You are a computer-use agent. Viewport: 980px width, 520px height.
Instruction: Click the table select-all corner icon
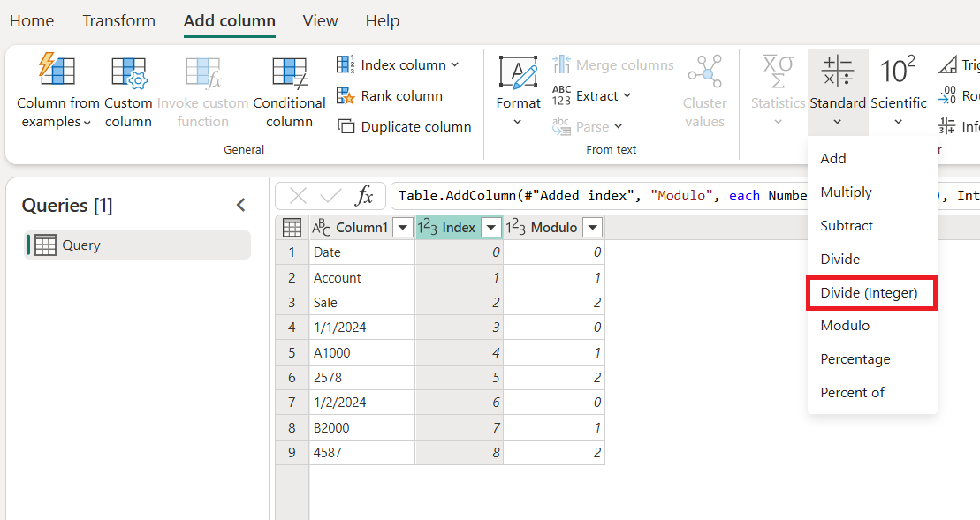[x=292, y=228]
